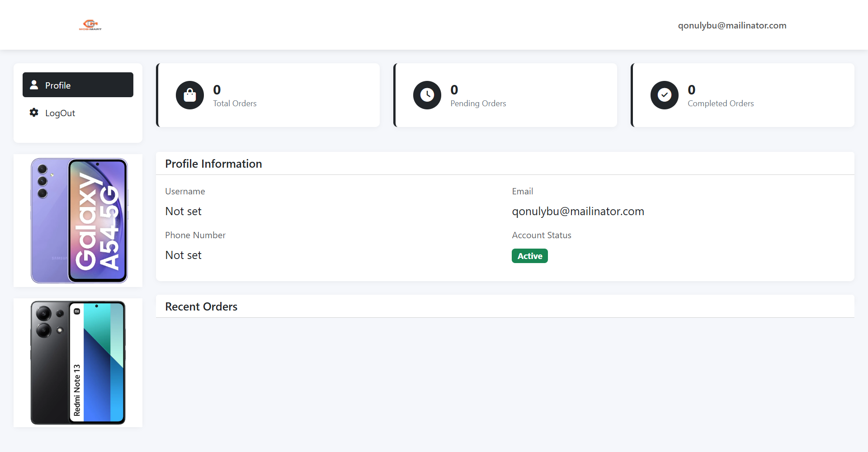The image size is (868, 452).
Task: Click the Not set value under Username
Action: (x=183, y=211)
